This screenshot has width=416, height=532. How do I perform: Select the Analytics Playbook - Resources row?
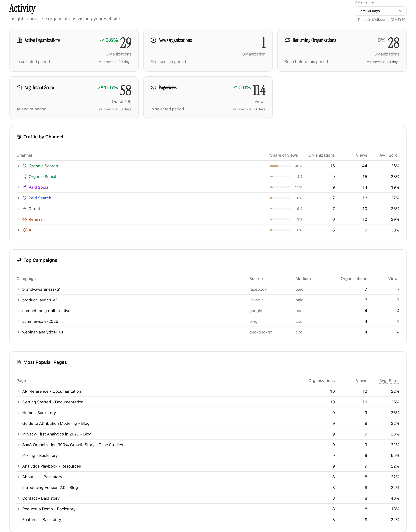pos(208,466)
